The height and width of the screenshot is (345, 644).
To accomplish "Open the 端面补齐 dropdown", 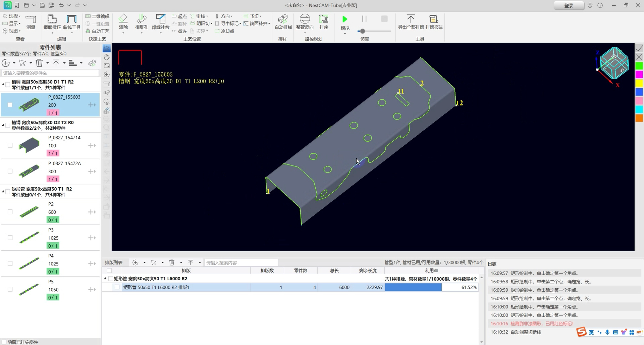I will 257,23.
